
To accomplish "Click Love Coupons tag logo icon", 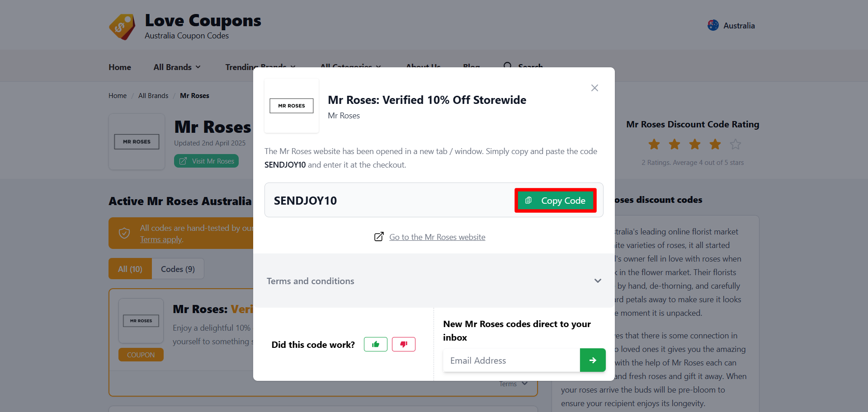I will [x=122, y=27].
